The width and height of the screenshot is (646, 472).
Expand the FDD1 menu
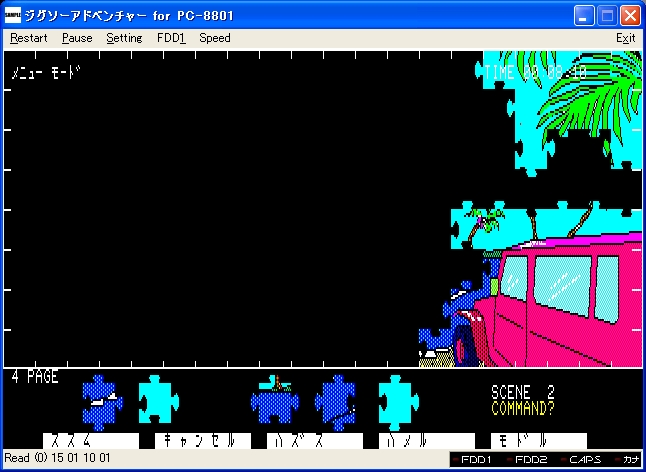pos(171,38)
